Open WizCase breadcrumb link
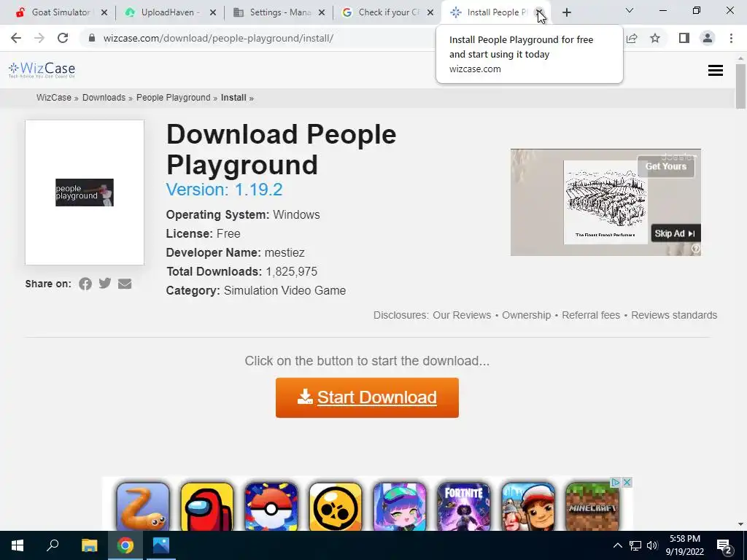 pyautogui.click(x=54, y=98)
